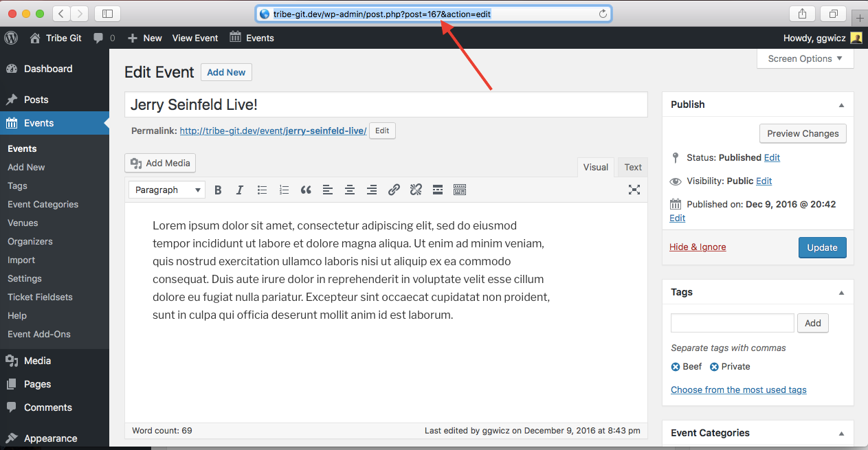
Task: Show all tabs in Safari
Action: click(834, 14)
